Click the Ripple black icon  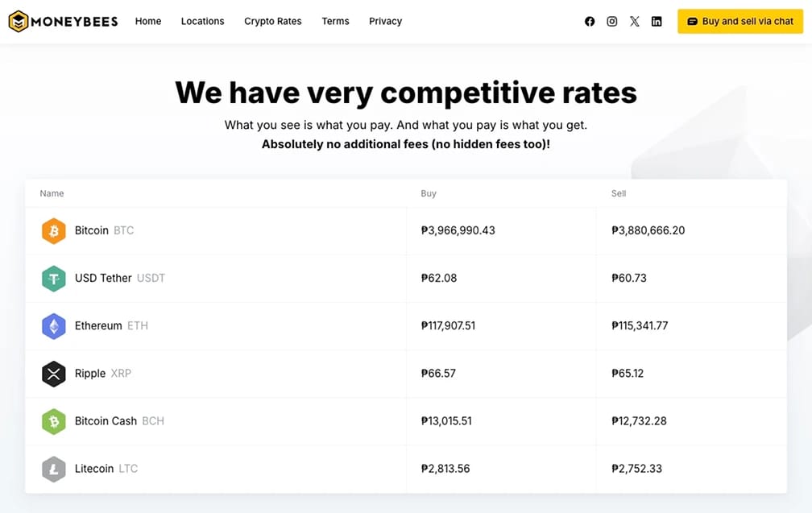[54, 374]
